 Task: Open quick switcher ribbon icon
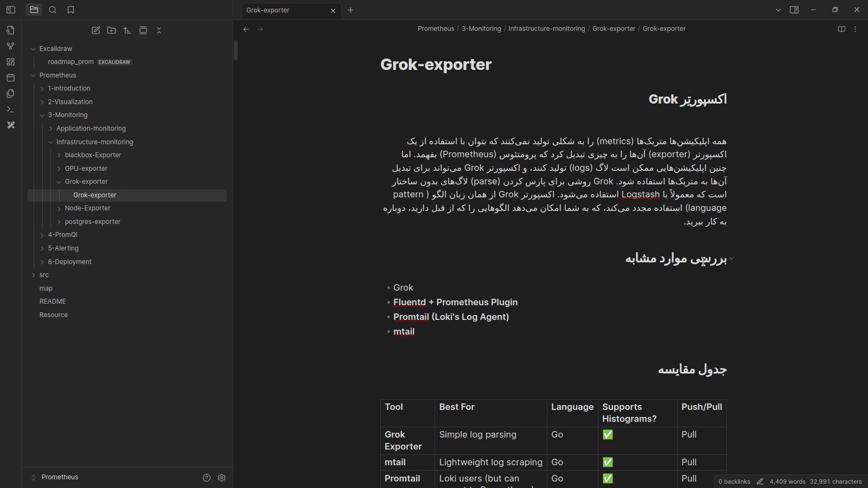click(10, 30)
